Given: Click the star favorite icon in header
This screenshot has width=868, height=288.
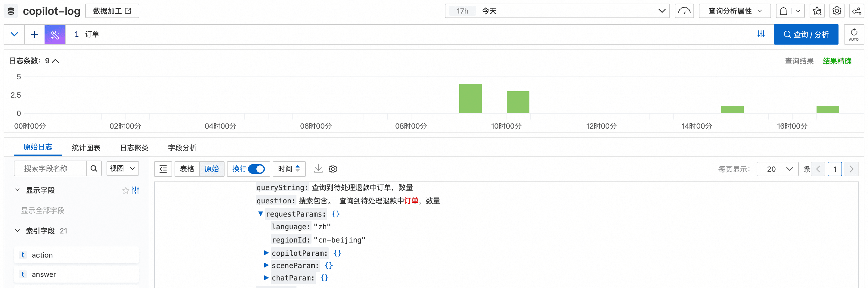Looking at the screenshot, I should pos(817,11).
